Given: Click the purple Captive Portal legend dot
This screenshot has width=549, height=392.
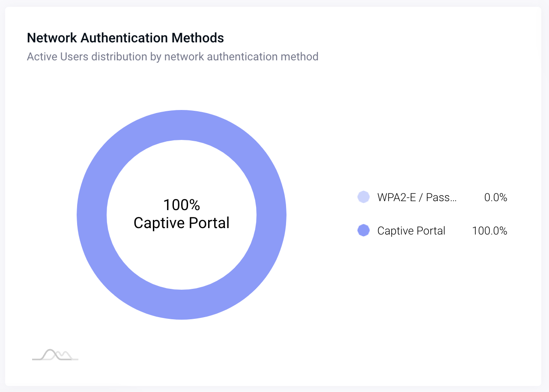Looking at the screenshot, I should [364, 231].
